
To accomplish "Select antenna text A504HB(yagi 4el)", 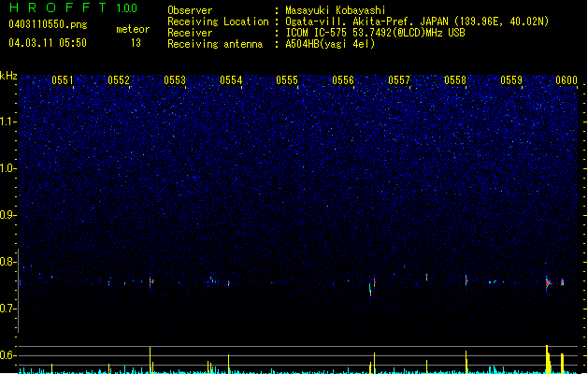I will pyautogui.click(x=330, y=44).
